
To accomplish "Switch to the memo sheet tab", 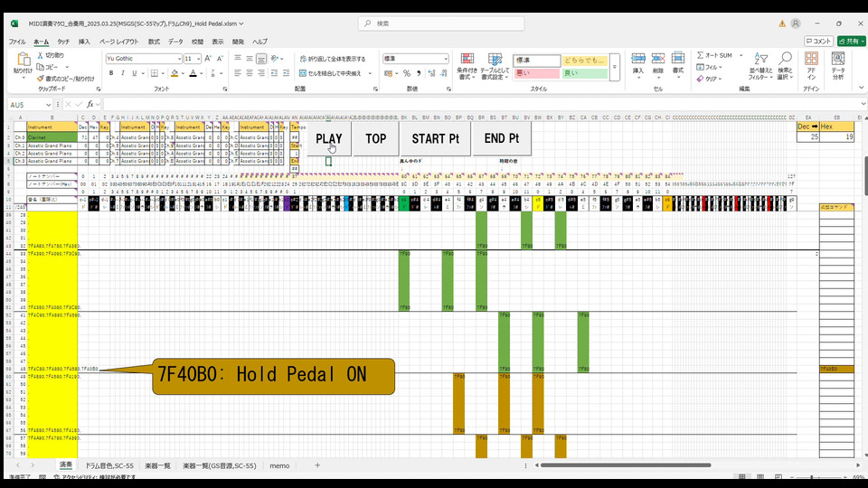I will click(279, 466).
